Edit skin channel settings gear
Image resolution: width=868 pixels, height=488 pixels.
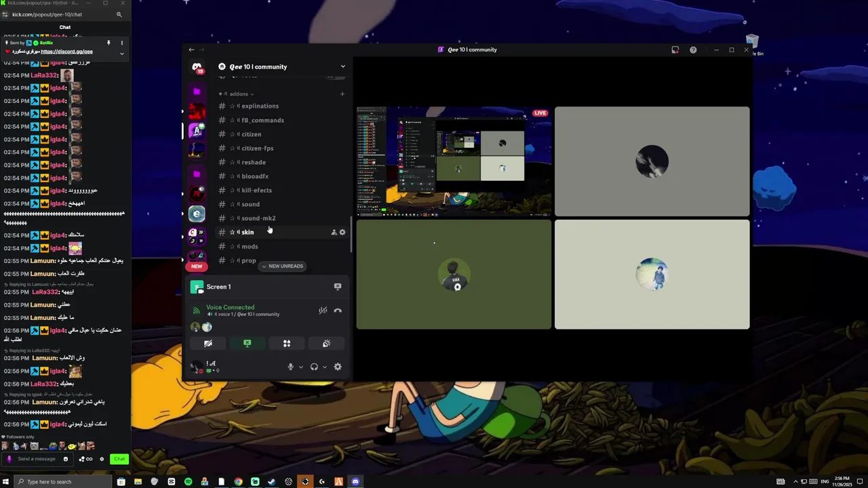tap(342, 232)
